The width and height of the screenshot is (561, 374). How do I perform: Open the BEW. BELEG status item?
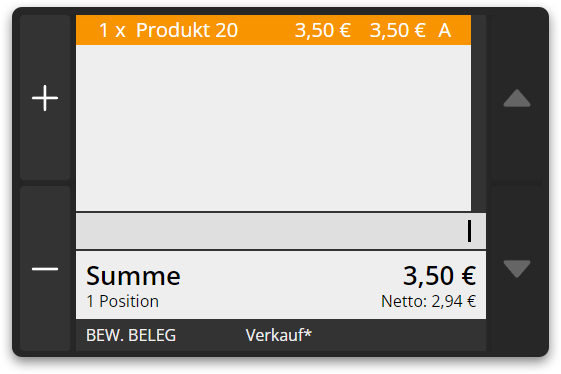131,335
